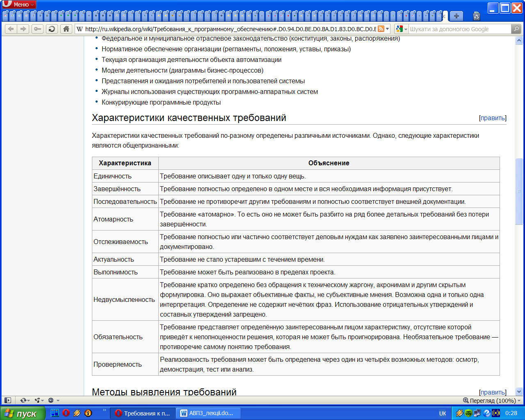Click the orange info icon in quick launch
This screenshot has height=420, width=525.
tap(88, 413)
